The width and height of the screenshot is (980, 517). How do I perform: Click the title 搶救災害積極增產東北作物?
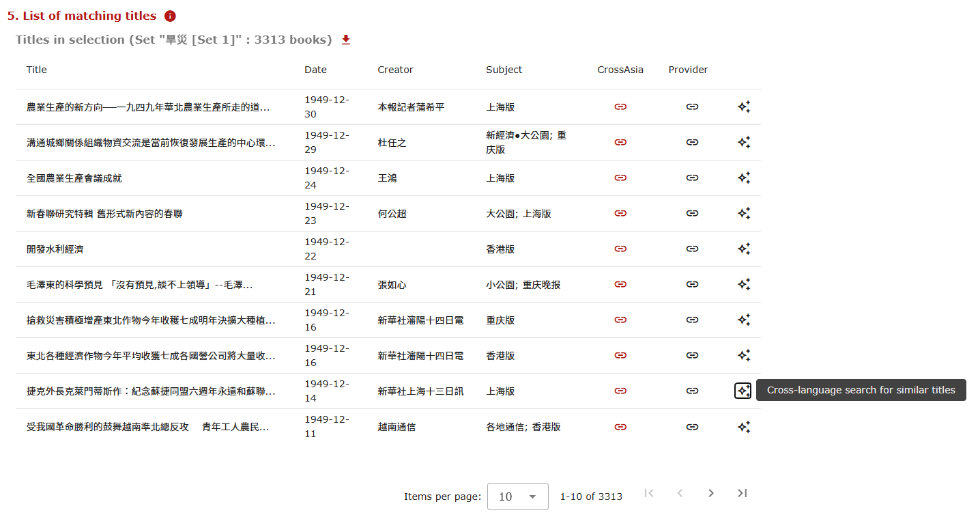coord(151,320)
